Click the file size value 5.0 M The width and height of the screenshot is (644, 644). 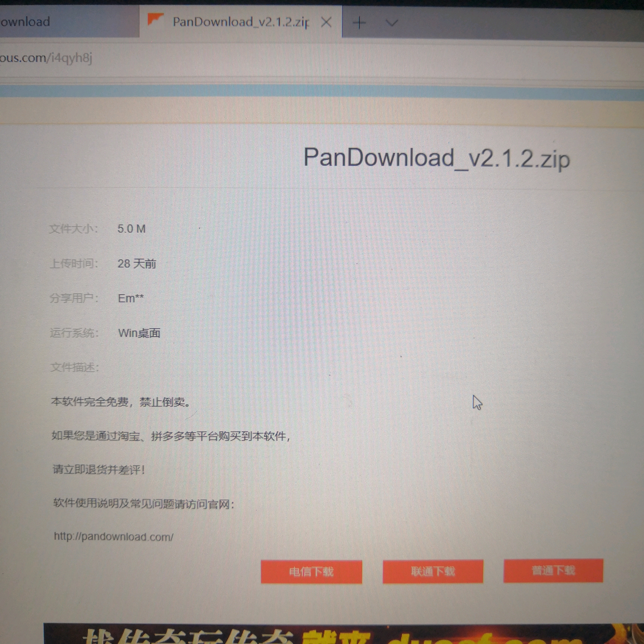coord(132,229)
